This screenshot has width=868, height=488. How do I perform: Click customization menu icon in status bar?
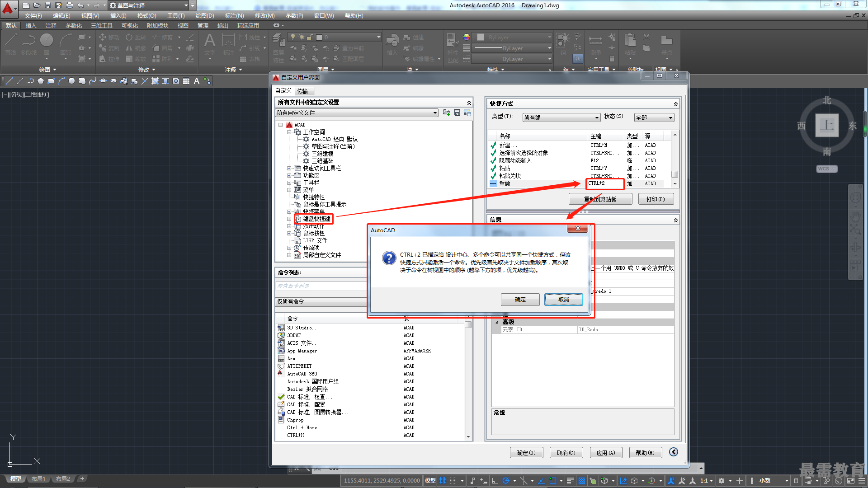point(862,481)
